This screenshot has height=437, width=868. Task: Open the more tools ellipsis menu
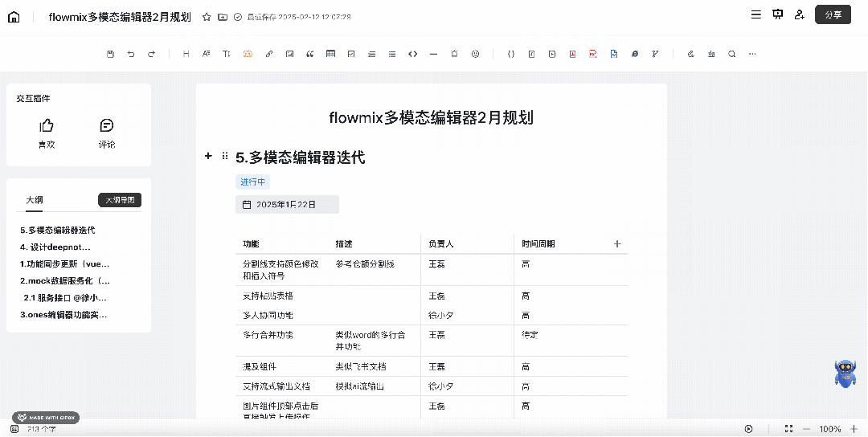[752, 54]
